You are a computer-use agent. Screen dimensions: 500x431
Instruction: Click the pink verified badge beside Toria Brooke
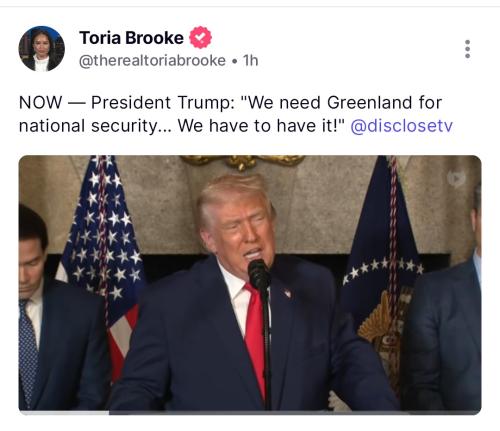pos(200,37)
